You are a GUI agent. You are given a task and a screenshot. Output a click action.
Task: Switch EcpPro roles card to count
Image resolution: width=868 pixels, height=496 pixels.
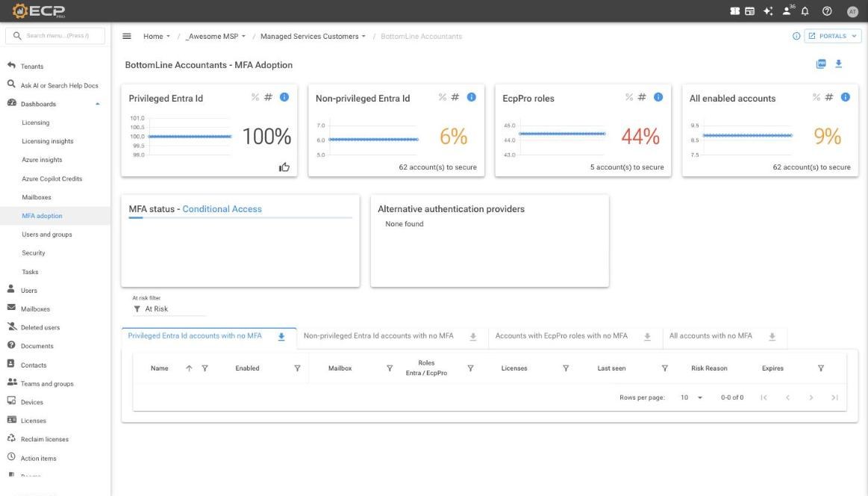point(642,97)
